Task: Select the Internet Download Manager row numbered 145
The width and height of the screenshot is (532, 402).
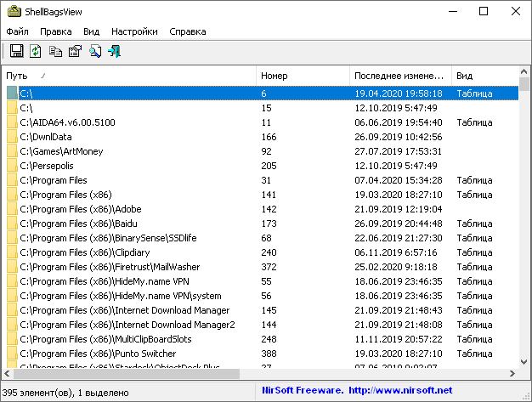Action: click(x=263, y=310)
